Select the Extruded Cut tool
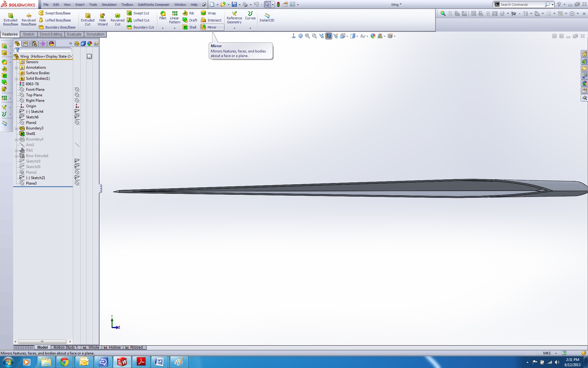This screenshot has width=588, height=368. pos(88,20)
